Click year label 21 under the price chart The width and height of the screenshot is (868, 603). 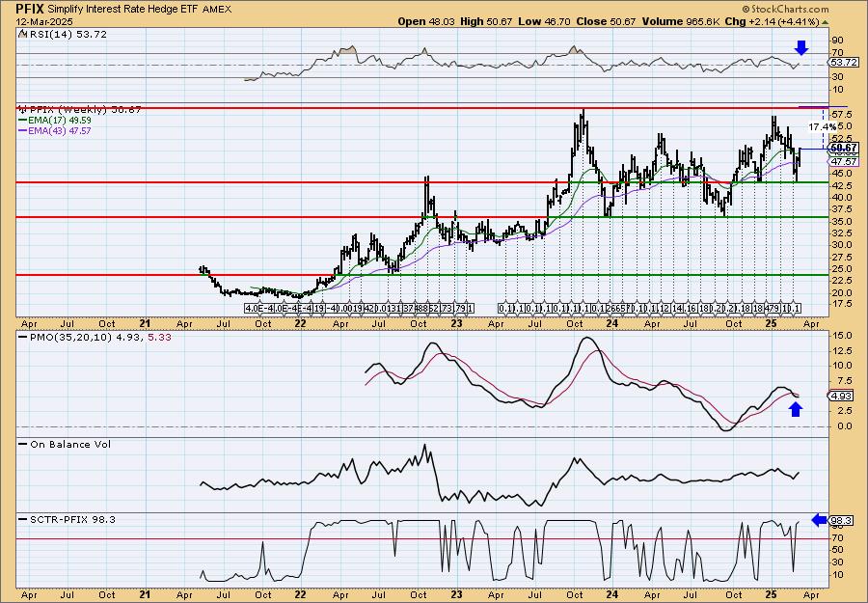[x=145, y=323]
